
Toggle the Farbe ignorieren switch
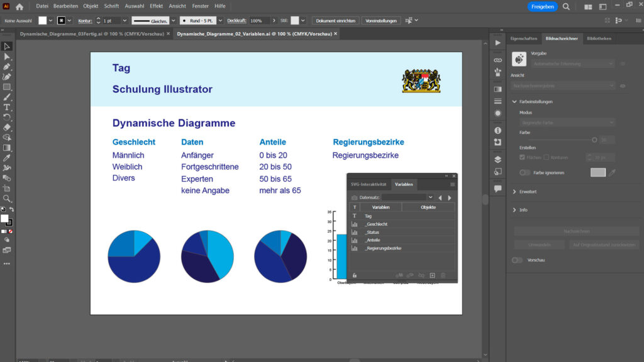click(525, 173)
